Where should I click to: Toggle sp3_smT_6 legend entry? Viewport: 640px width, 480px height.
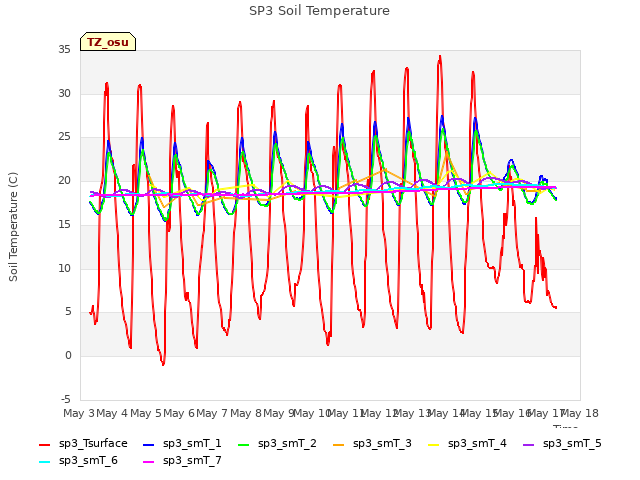click(x=78, y=461)
